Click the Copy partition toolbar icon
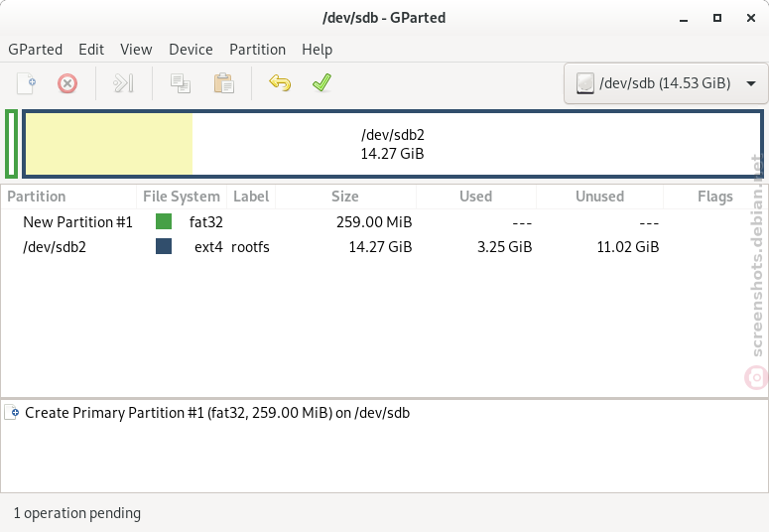The width and height of the screenshot is (769, 532). pyautogui.click(x=180, y=83)
